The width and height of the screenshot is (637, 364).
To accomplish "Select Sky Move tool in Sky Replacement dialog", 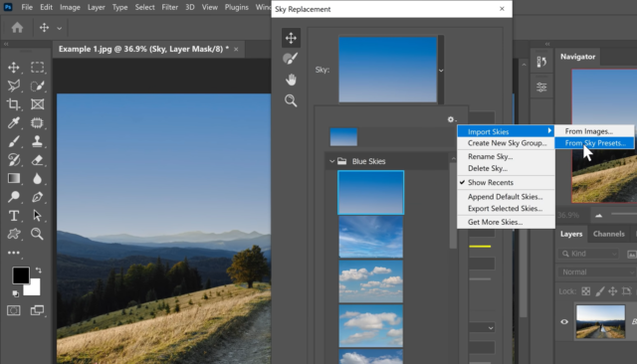I will [291, 38].
